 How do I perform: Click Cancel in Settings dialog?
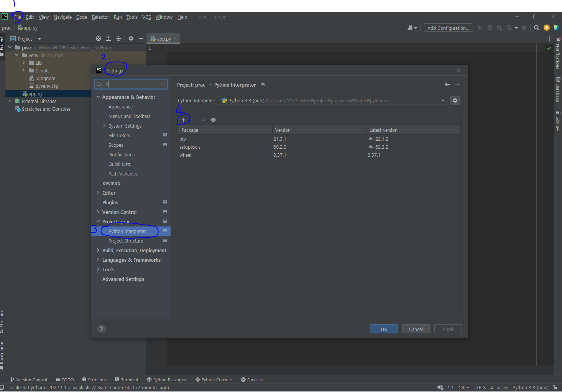tap(416, 329)
